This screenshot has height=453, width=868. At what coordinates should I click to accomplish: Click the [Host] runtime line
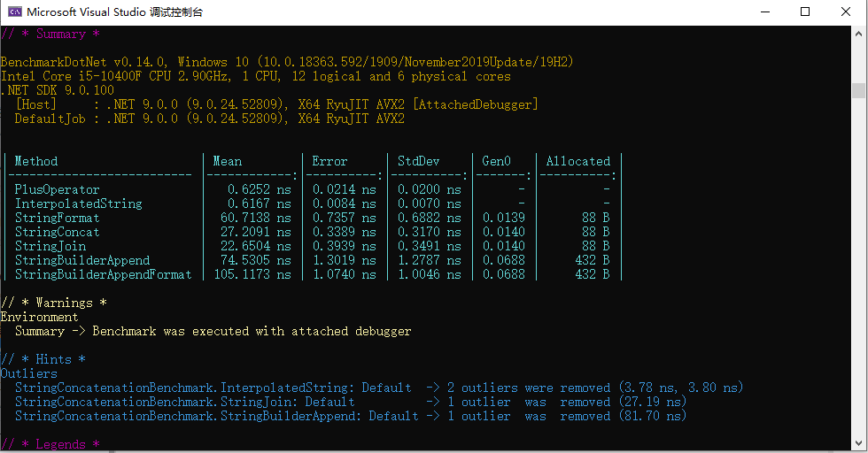(276, 104)
